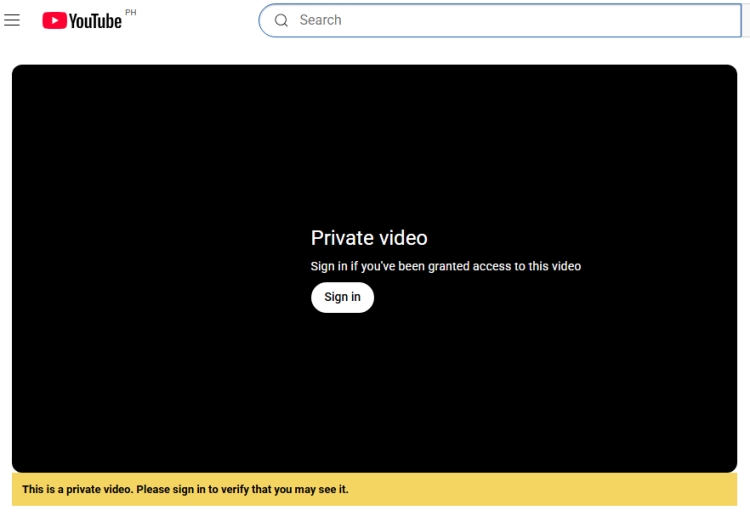The width and height of the screenshot is (750, 522).
Task: Click the player's black area below Sign in
Action: 342,390
